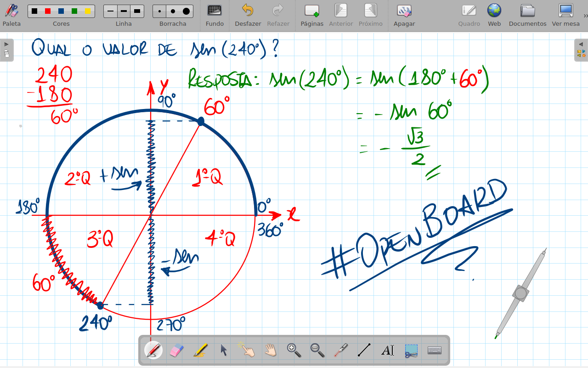This screenshot has height=368, width=588.
Task: Choose the medium eraser size
Action: (173, 11)
